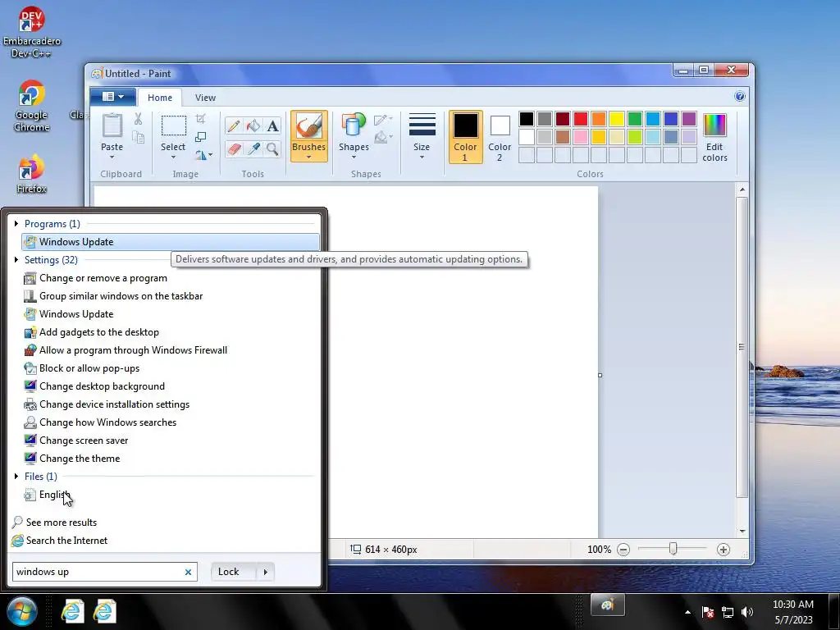Screen dimensions: 840x630
Task: Open the Edit colors dialog
Action: 714,137
